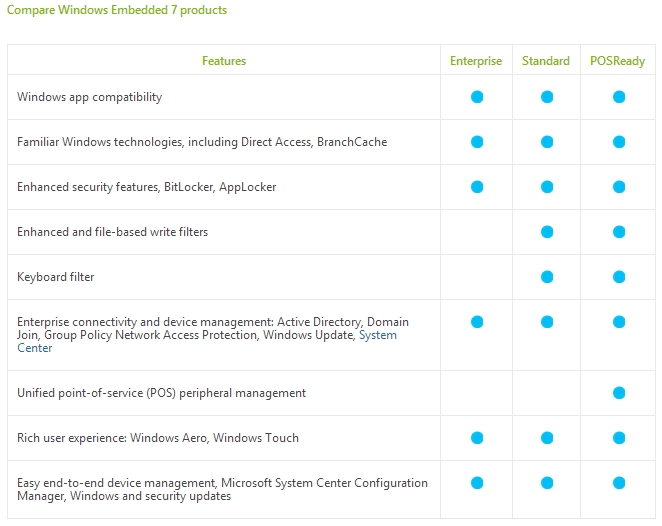Click Enhanced security features row text

point(147,187)
